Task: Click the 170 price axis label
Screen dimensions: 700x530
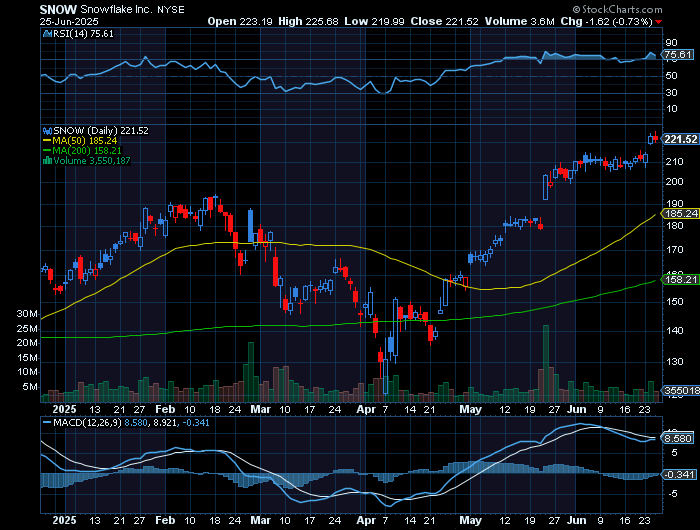Action: point(674,250)
